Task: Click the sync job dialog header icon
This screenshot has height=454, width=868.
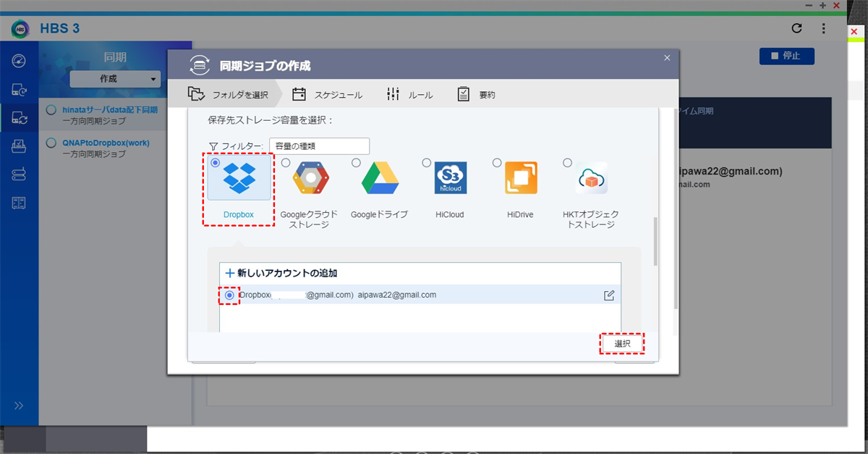Action: pos(200,65)
